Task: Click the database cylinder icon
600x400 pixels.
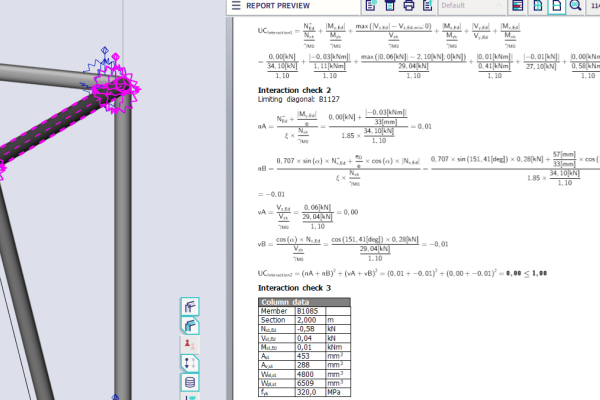Action: [190, 383]
